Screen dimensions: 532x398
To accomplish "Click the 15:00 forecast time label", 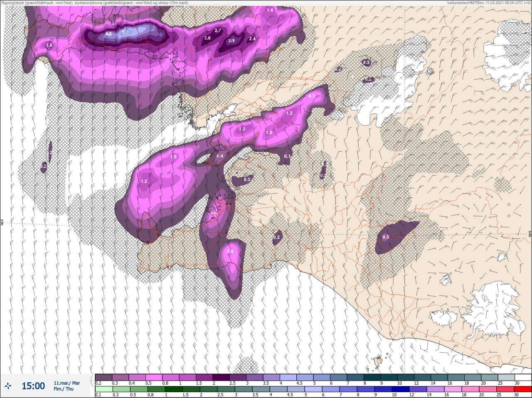I will tap(33, 386).
